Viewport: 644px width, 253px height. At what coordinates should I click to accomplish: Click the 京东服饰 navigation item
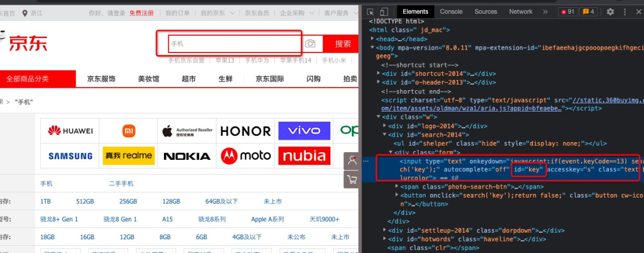point(101,79)
